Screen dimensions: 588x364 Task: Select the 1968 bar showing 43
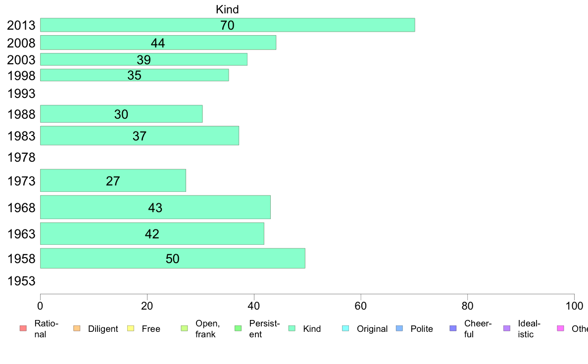coord(155,207)
